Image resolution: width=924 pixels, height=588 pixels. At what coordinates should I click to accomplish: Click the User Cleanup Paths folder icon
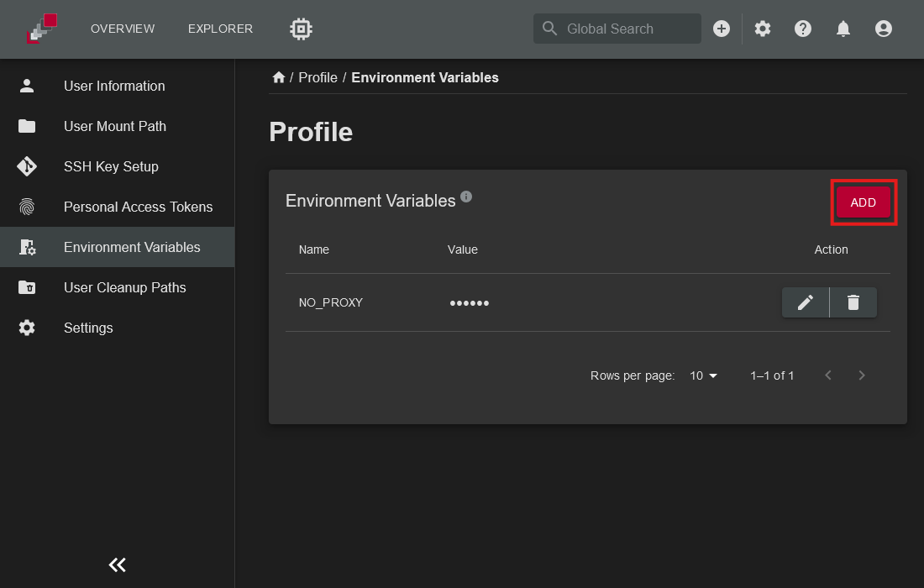point(27,287)
